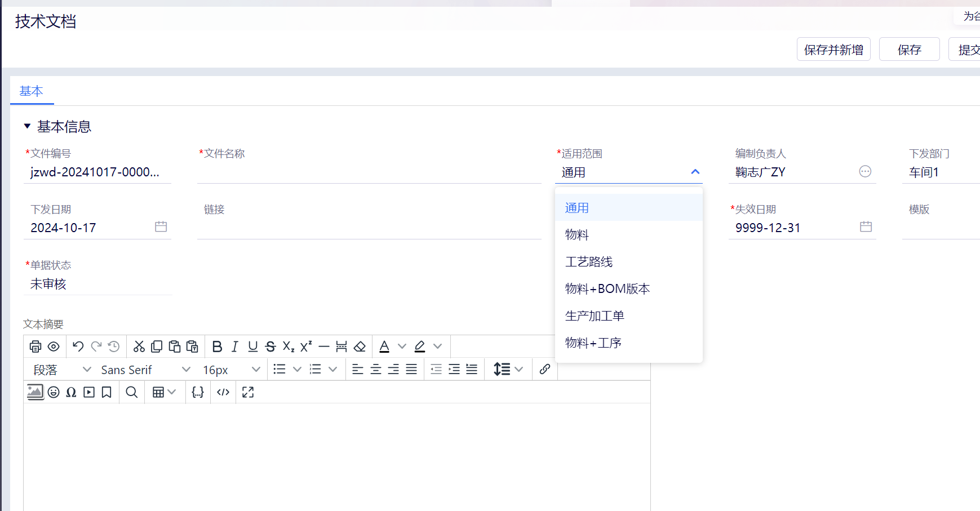
Task: Open line height menu
Action: tap(508, 369)
